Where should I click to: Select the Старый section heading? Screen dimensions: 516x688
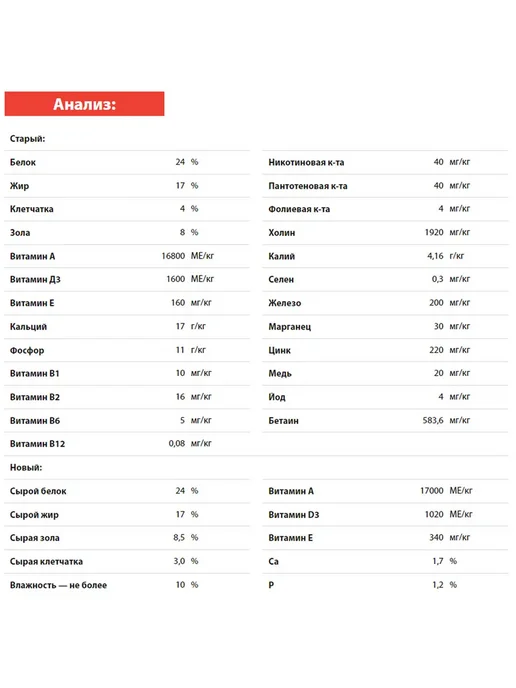point(27,139)
